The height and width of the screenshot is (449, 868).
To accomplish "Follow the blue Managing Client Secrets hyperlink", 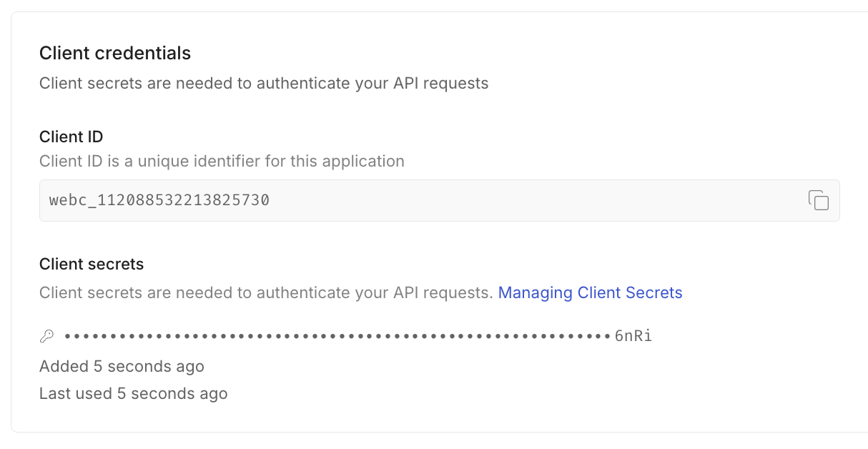I will (590, 292).
